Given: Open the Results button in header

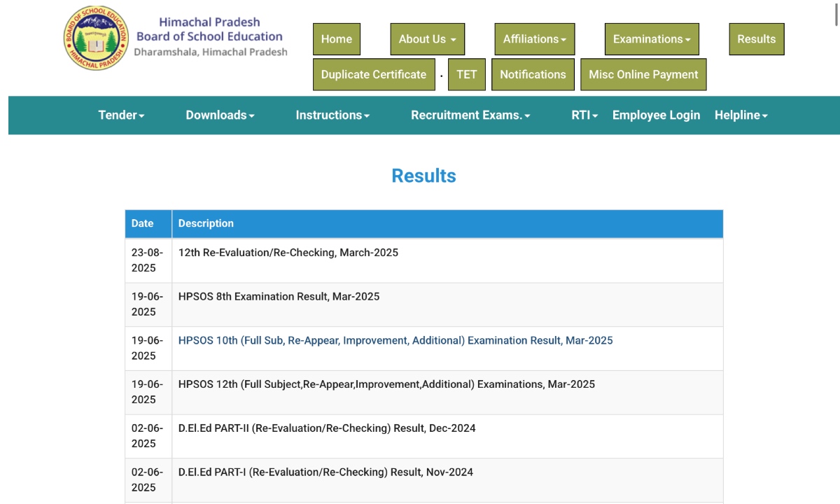Looking at the screenshot, I should 757,39.
